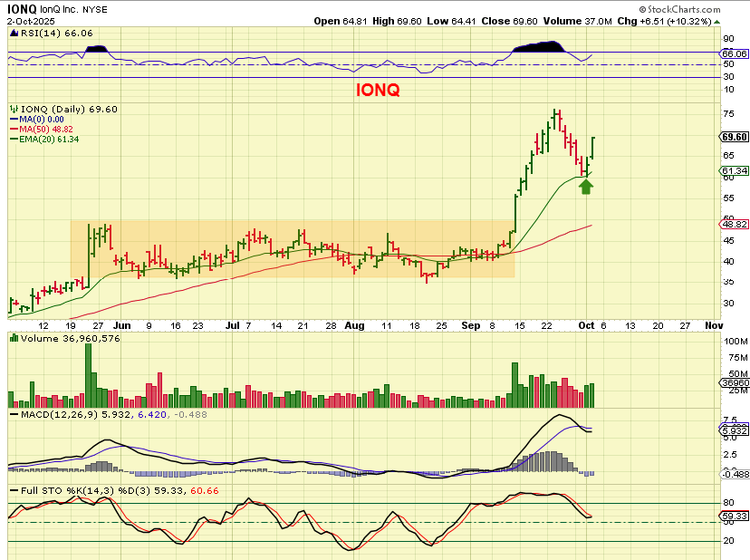Click the bar icon before Volume label
The height and width of the screenshot is (560, 750).
coord(14,338)
